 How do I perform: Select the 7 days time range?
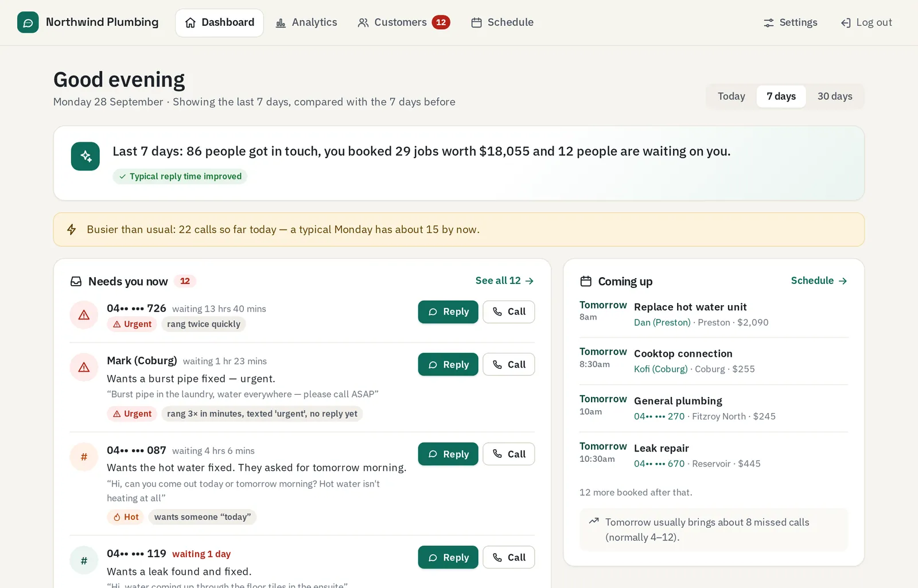781,96
